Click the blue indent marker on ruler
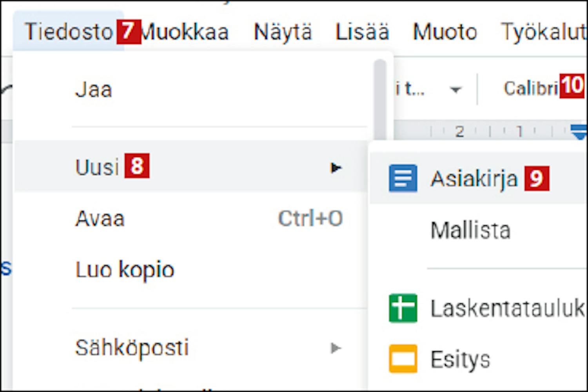The image size is (588, 392). [579, 132]
